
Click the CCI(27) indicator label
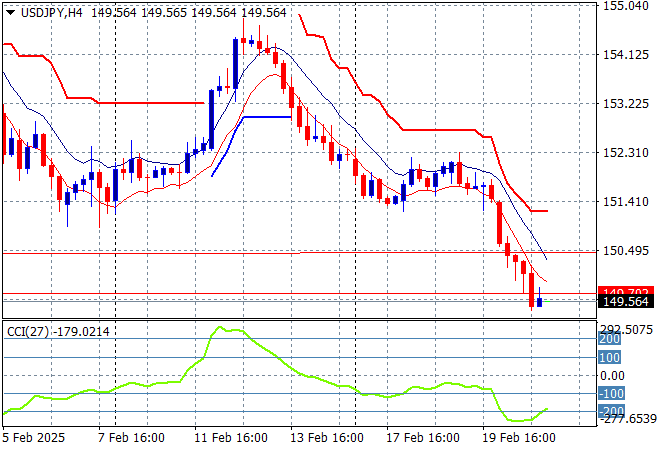(x=28, y=331)
